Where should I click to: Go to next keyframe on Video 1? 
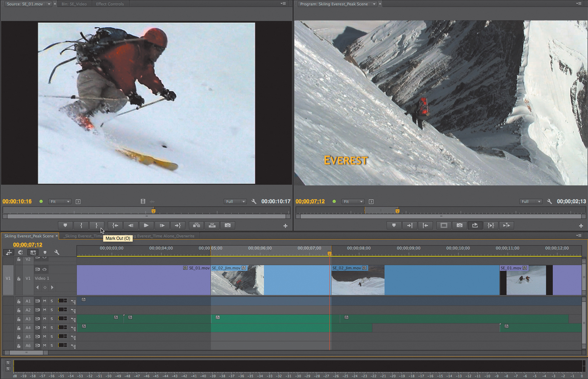point(52,288)
